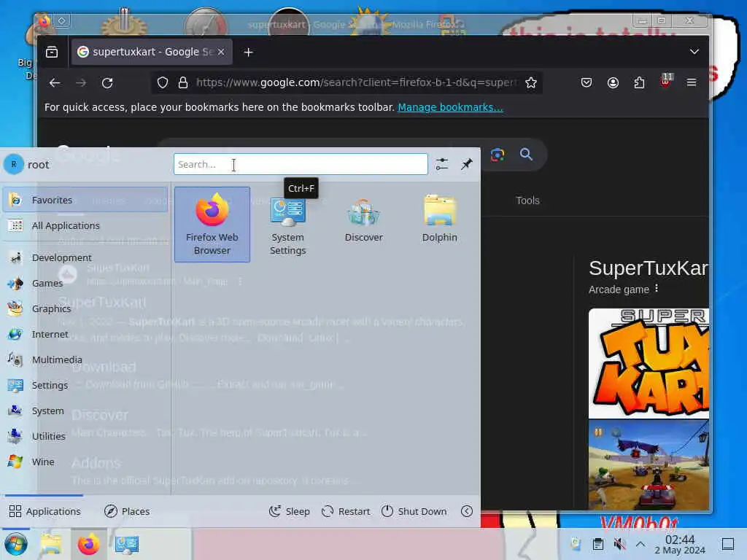Expand the list all tabs dropdown
The width and height of the screenshot is (747, 560).
click(694, 52)
